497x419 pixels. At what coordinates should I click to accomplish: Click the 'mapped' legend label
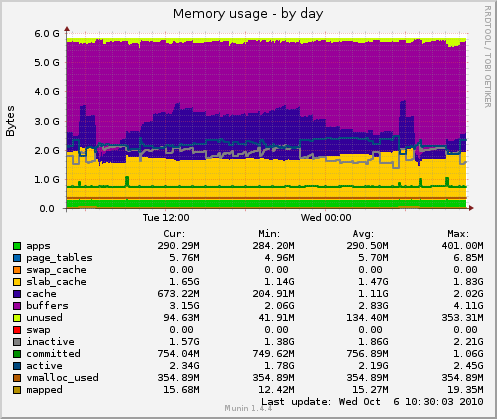pos(44,390)
